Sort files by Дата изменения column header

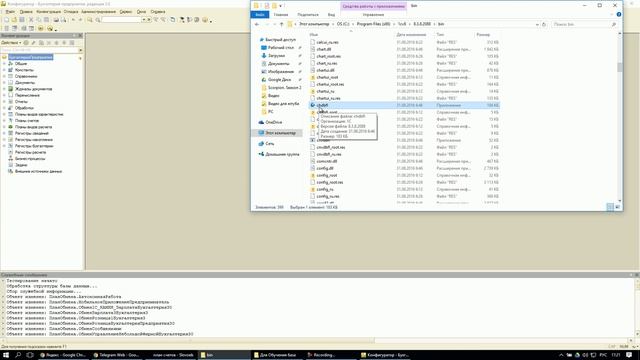(x=411, y=35)
